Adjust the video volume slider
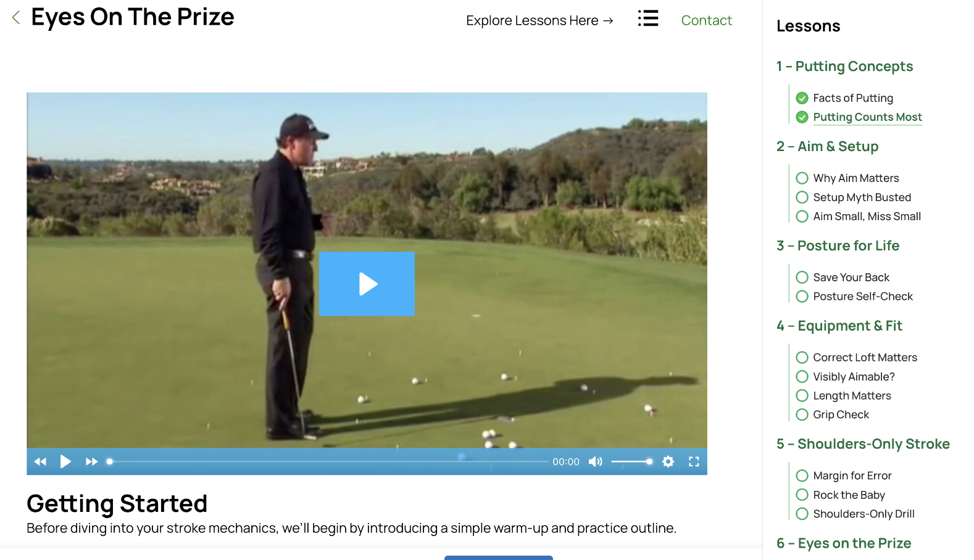 pyautogui.click(x=631, y=461)
